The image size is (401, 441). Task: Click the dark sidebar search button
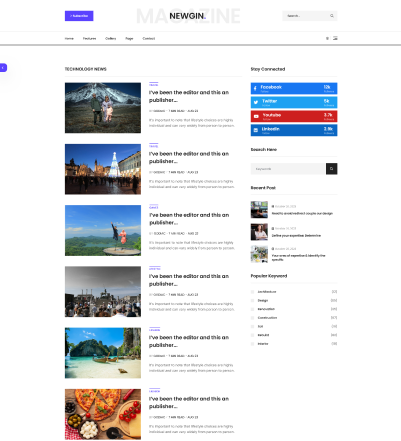click(x=331, y=169)
